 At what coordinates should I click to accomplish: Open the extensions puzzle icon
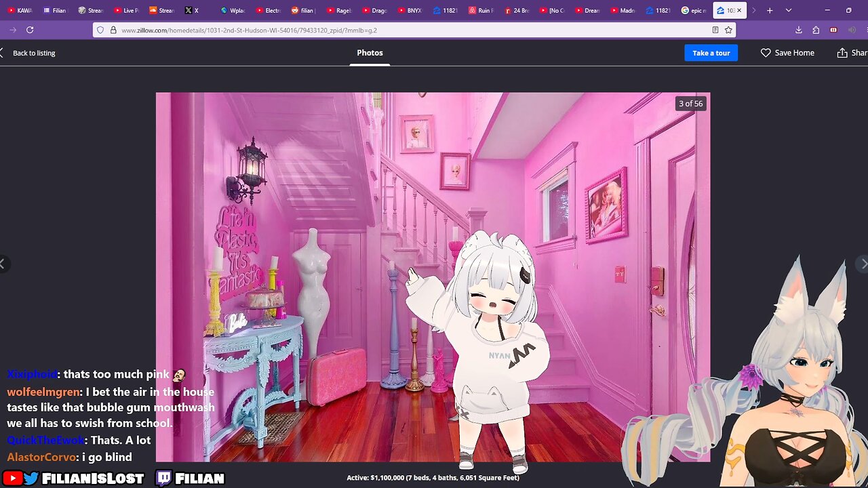pos(816,30)
